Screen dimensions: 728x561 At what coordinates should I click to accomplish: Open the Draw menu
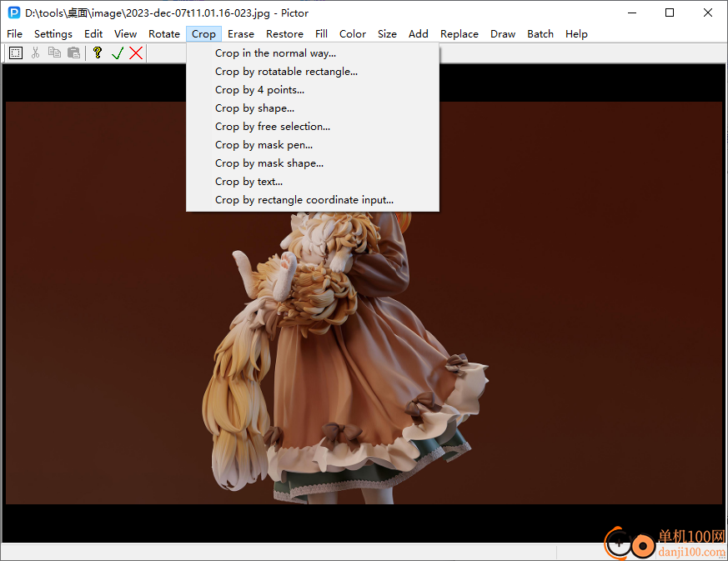pyautogui.click(x=503, y=34)
